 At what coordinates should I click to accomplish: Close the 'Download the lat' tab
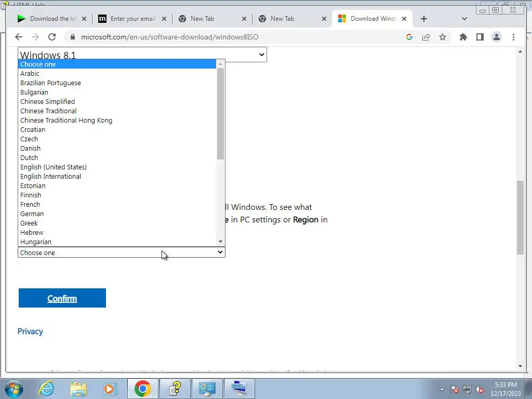click(x=84, y=19)
